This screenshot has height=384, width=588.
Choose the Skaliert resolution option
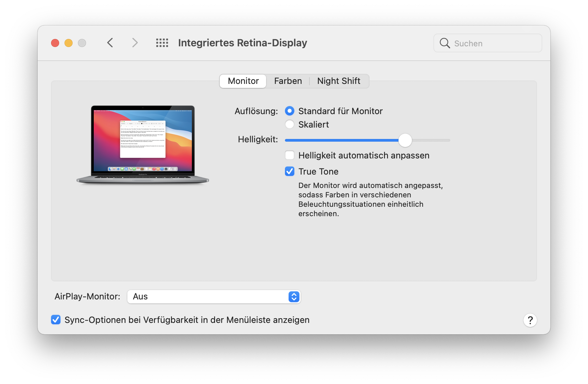click(x=290, y=125)
